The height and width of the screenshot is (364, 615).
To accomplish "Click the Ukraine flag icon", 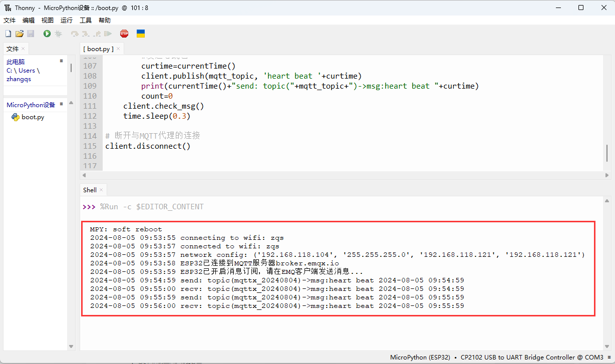I will pyautogui.click(x=141, y=34).
